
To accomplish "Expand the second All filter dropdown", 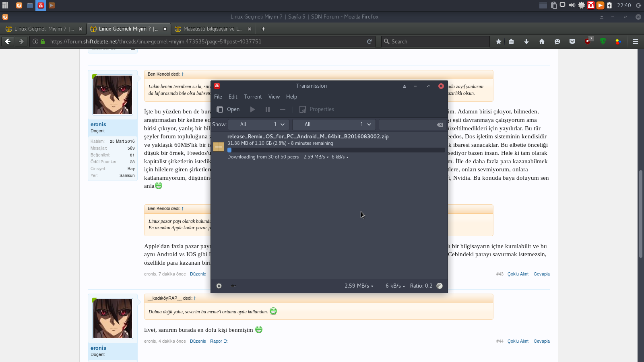I will 334,125.
